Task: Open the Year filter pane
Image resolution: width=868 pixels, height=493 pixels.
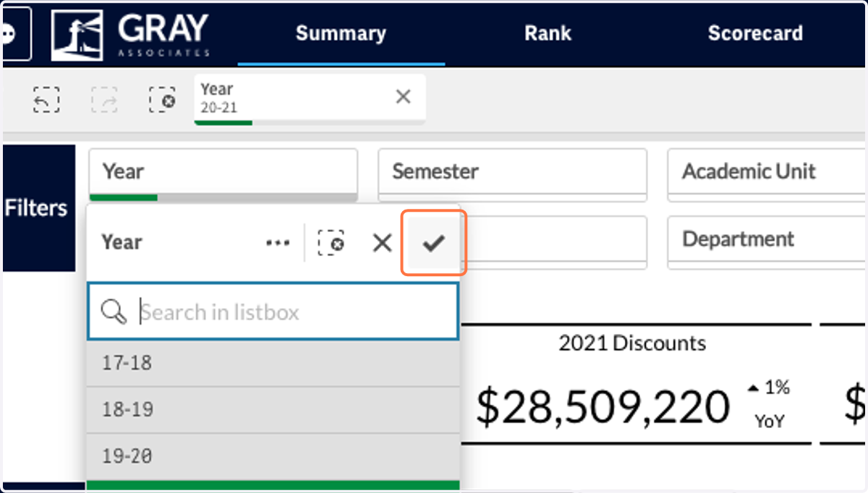Action: 224,174
